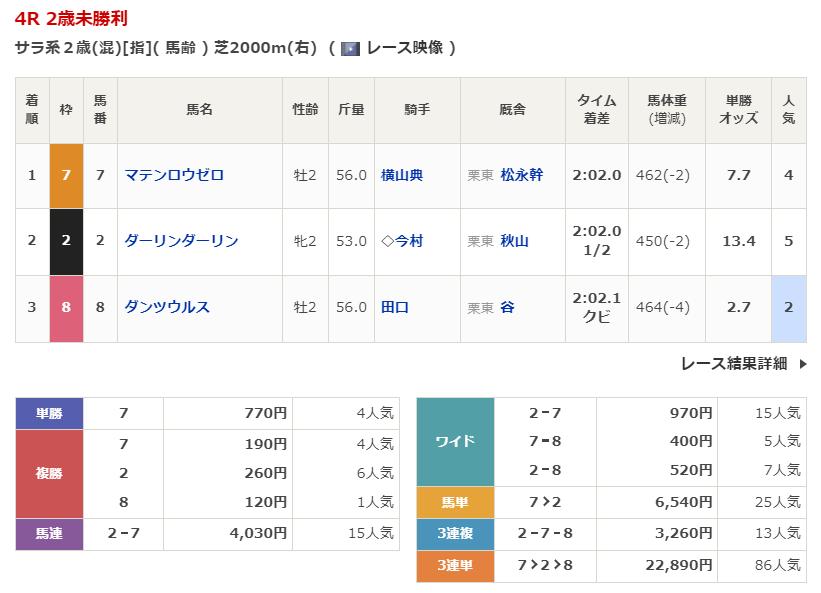Viewport: 821px width, 593px height.
Task: Click the black frame 2 color box
Action: 66,241
